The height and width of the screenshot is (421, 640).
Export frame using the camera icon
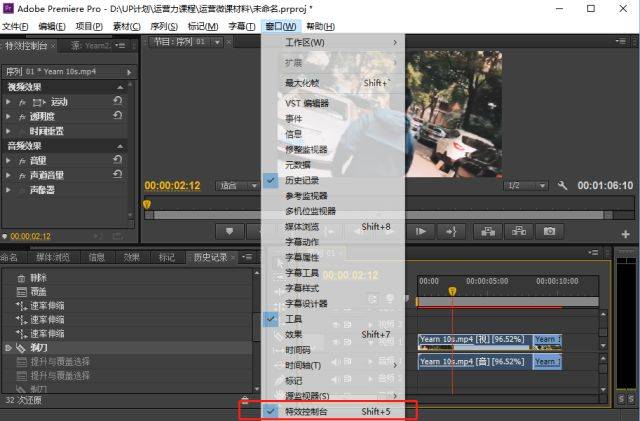pyautogui.click(x=549, y=232)
